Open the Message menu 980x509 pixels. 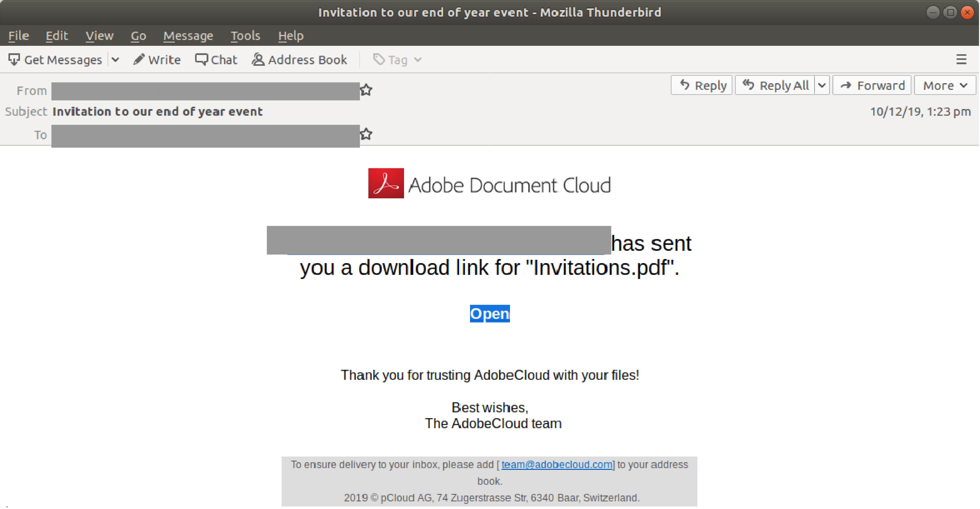pyautogui.click(x=188, y=36)
